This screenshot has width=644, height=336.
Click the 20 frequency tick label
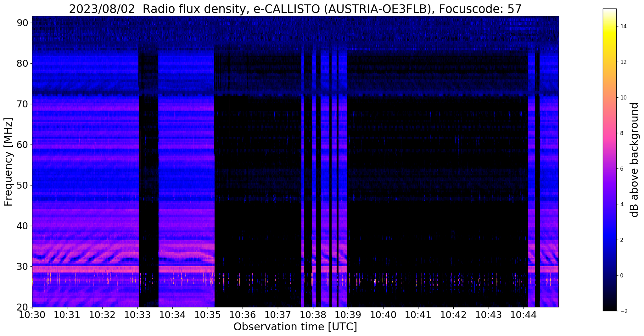[x=23, y=307]
